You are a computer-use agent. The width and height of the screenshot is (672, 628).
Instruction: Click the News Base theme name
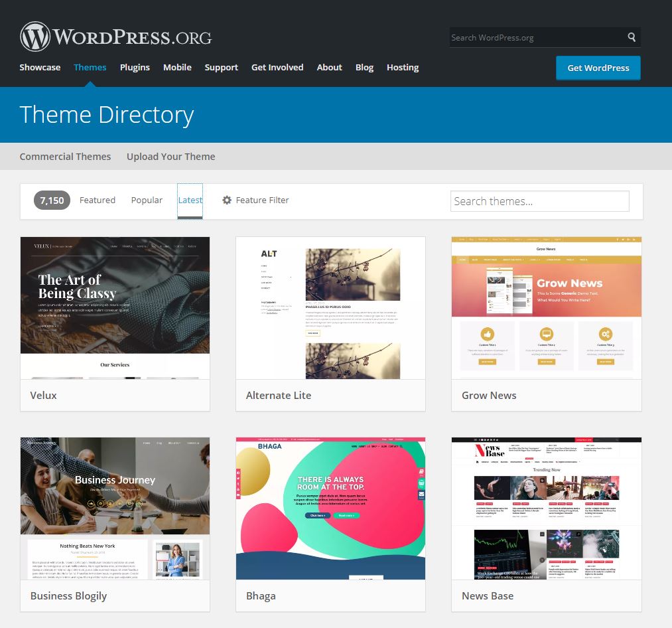coord(488,596)
